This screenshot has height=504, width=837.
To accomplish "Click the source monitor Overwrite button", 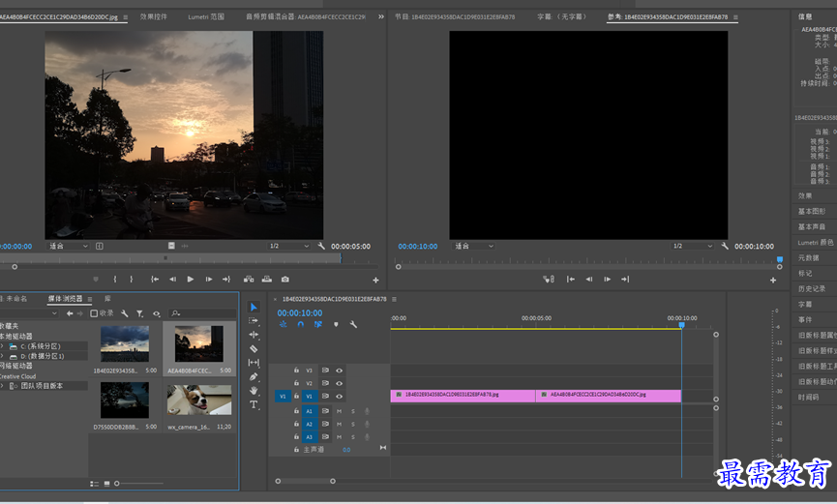I will [267, 280].
